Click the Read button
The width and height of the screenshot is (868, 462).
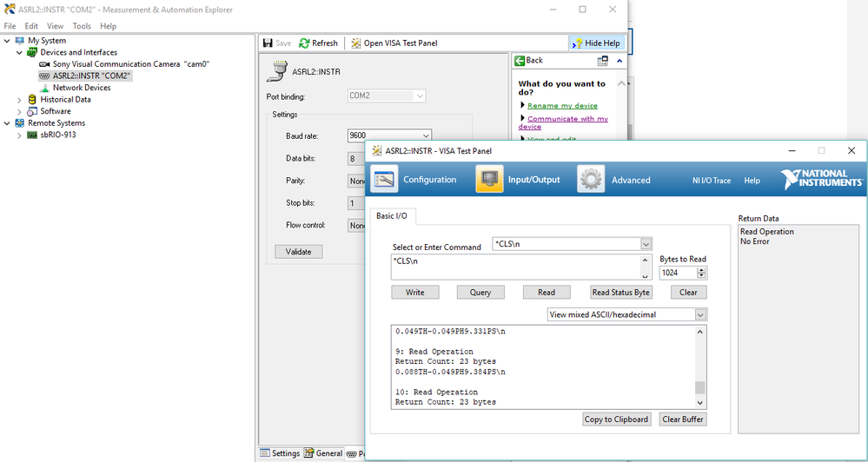(x=547, y=292)
